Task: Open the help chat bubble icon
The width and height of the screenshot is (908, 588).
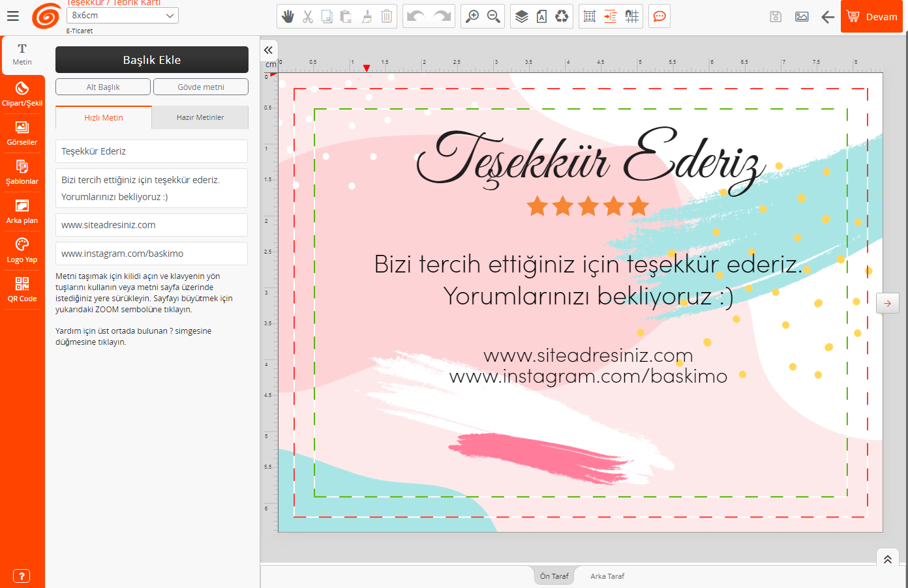Action: (x=659, y=16)
